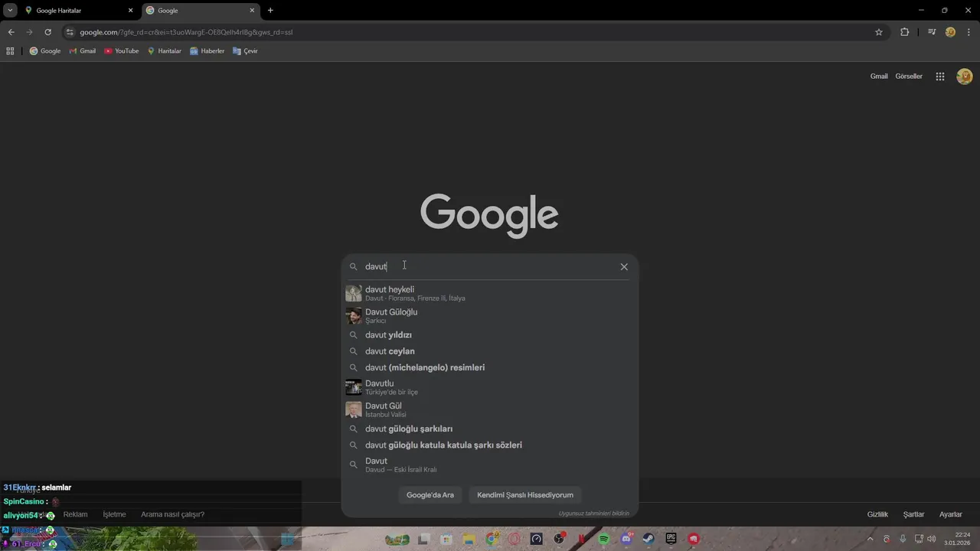Open the Görseller link
The height and width of the screenshot is (551, 980).
click(x=909, y=77)
